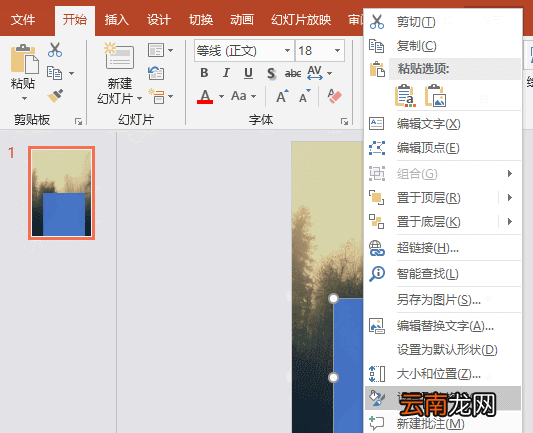Select slide 1 thumbnail
Image resolution: width=533 pixels, height=433 pixels.
point(62,193)
